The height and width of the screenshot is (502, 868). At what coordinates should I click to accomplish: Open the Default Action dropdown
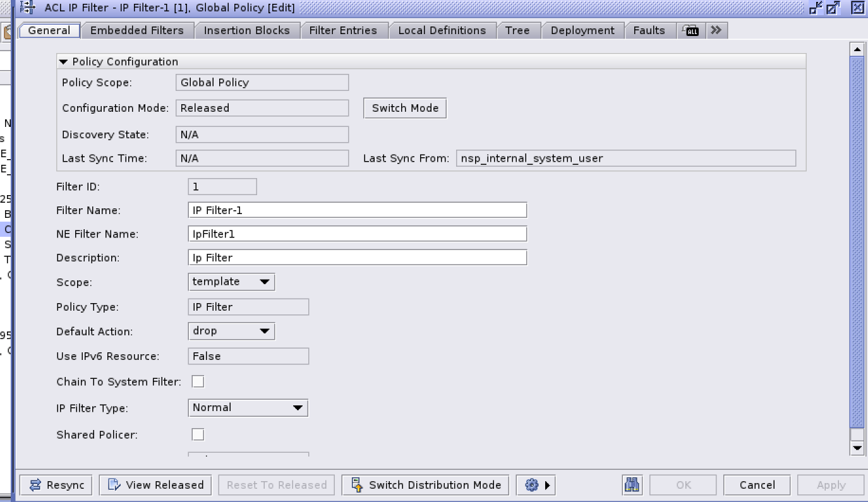[231, 331]
